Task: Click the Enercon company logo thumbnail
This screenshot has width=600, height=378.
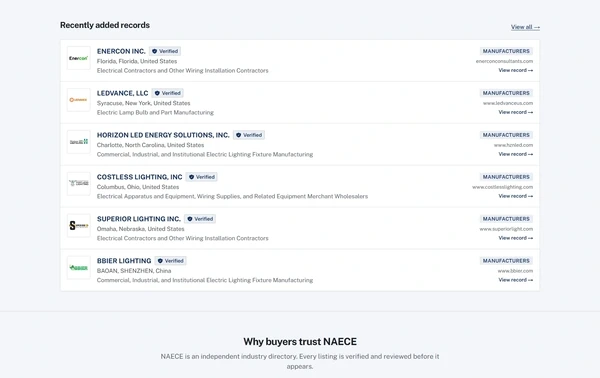Action: [78, 58]
